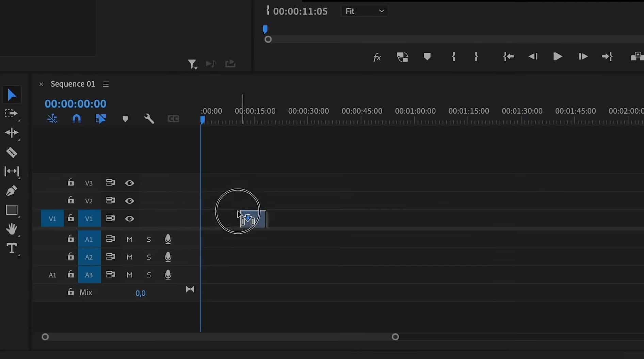The image size is (644, 359).
Task: Solo audio track A3
Action: [x=149, y=275]
